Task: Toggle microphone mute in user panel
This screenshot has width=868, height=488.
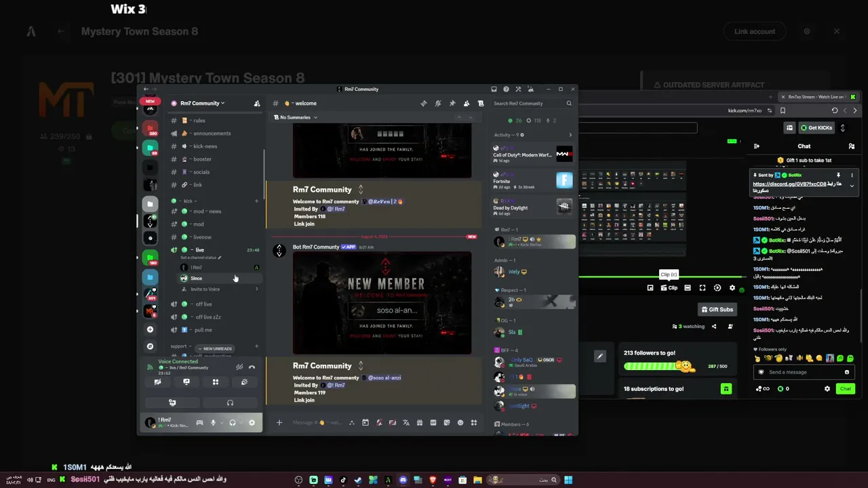Action: 213,423
